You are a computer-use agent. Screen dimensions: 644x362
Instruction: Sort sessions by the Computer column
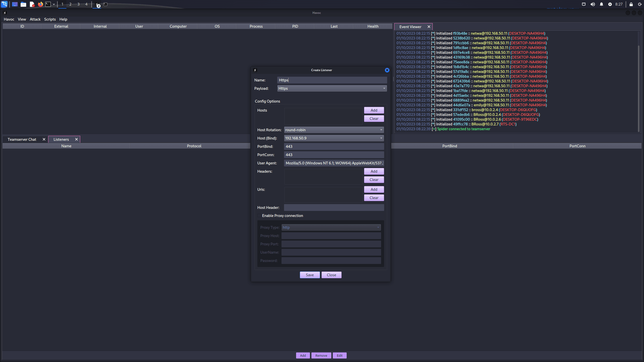pos(178,26)
